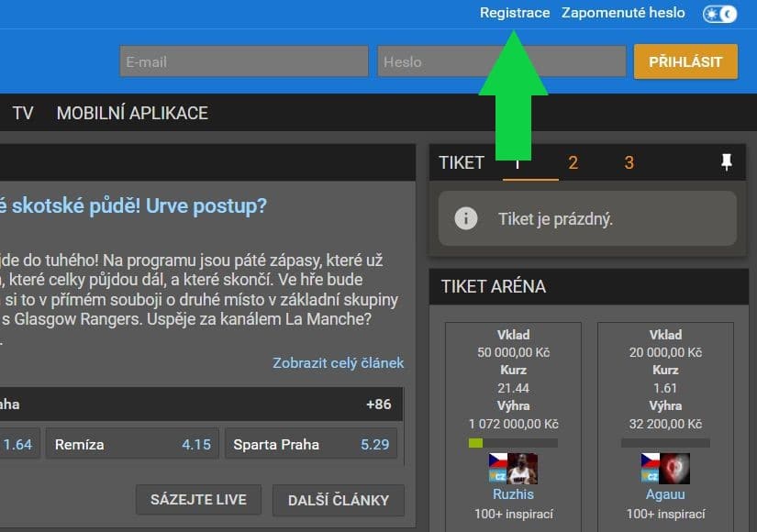
Task: Click the 21.44 odds value on the Ruzhis ticket
Action: pos(513,388)
